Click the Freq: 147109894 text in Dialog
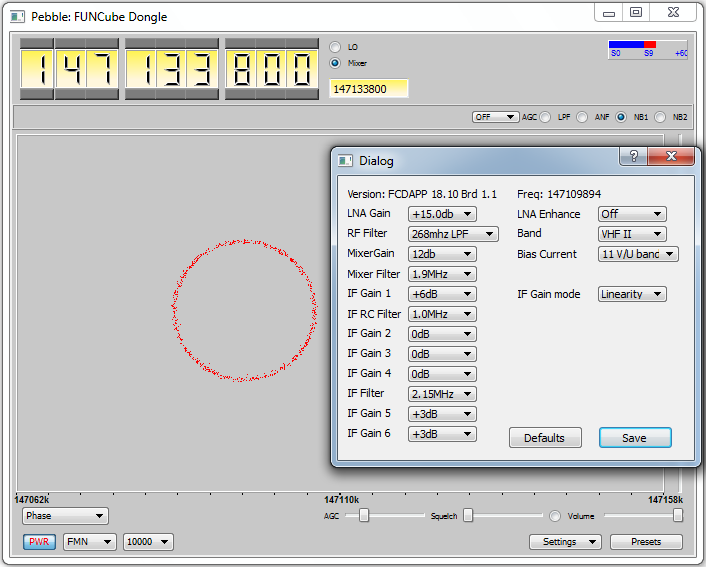The image size is (706, 567). pyautogui.click(x=559, y=194)
